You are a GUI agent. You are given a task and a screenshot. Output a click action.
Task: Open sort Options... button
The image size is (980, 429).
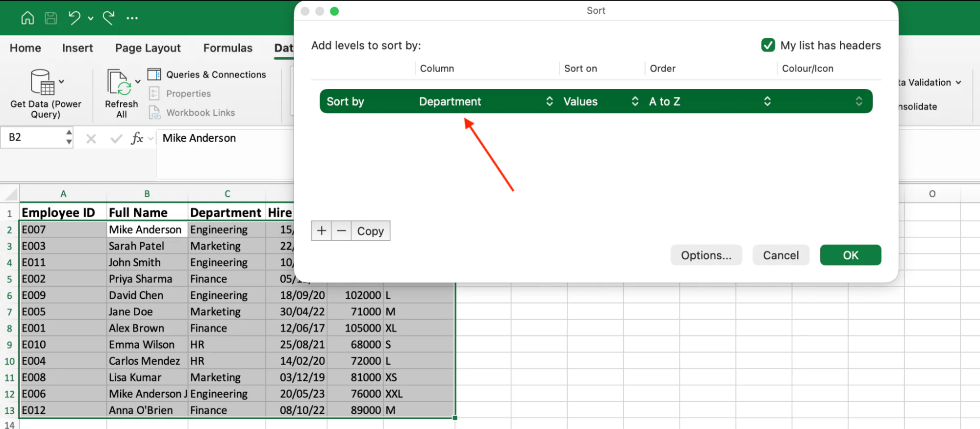(x=706, y=255)
